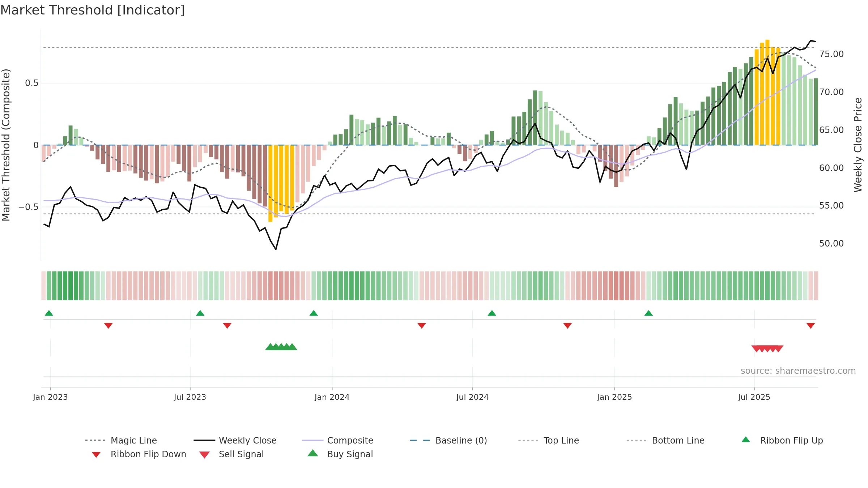Click the red ribbon flip down marker before Jan 2025
The image size is (868, 488).
point(567,326)
